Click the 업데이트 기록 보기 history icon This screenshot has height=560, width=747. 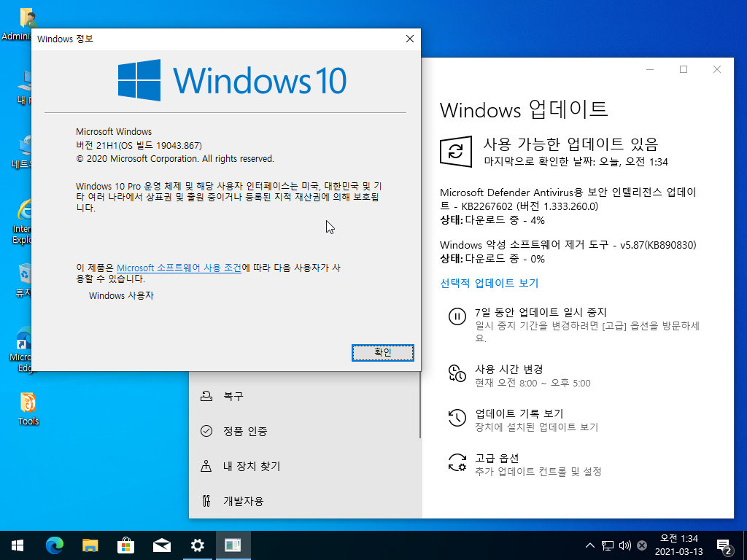pyautogui.click(x=457, y=418)
